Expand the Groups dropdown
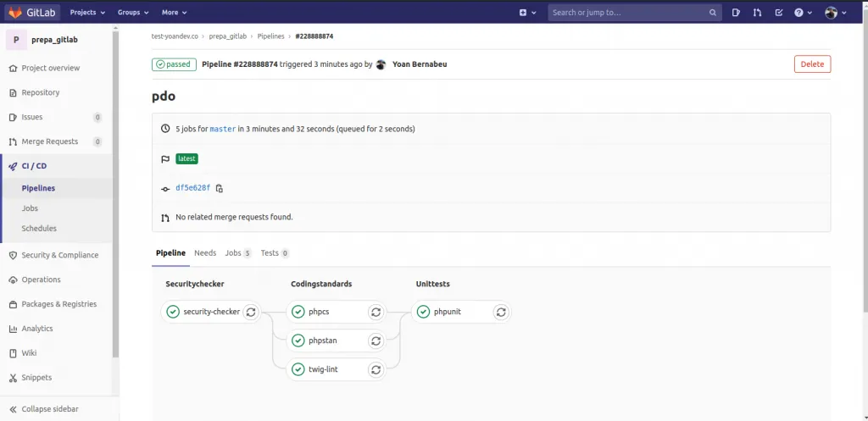868x421 pixels. (132, 13)
